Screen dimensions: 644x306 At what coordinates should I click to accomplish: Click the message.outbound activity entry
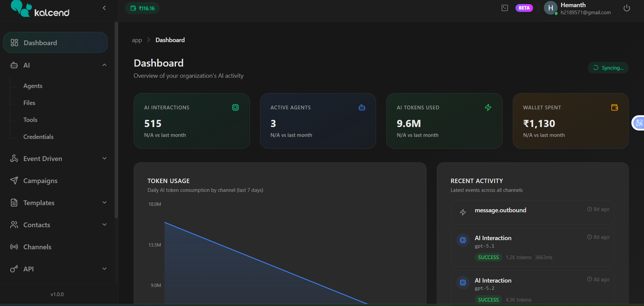tap(532, 212)
